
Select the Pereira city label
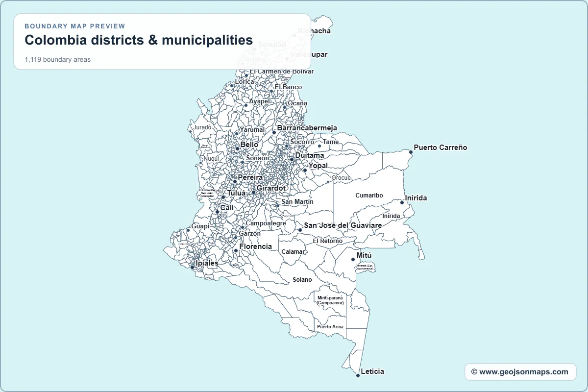coord(250,177)
